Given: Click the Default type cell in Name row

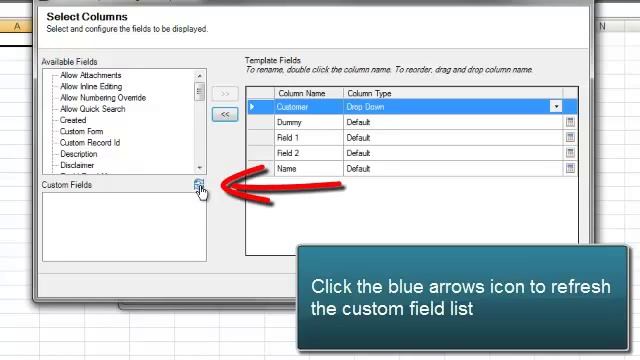Looking at the screenshot, I should tap(453, 169).
